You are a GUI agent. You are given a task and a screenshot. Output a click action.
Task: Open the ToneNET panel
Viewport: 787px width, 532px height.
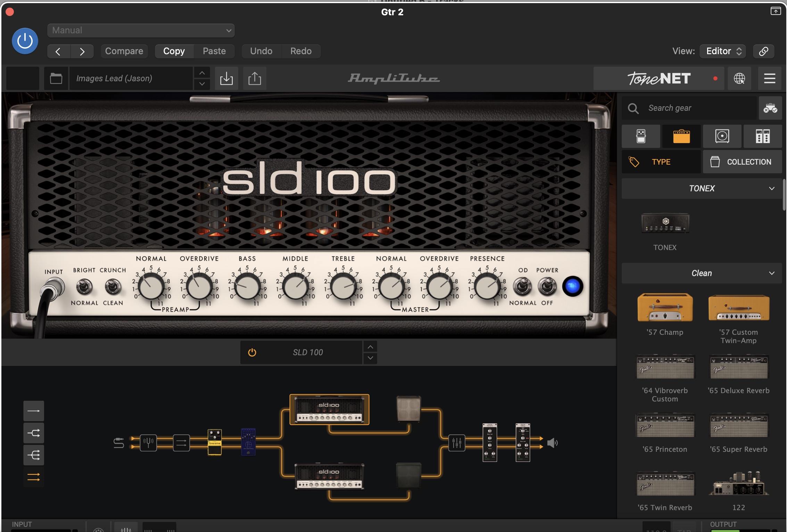pyautogui.click(x=659, y=78)
